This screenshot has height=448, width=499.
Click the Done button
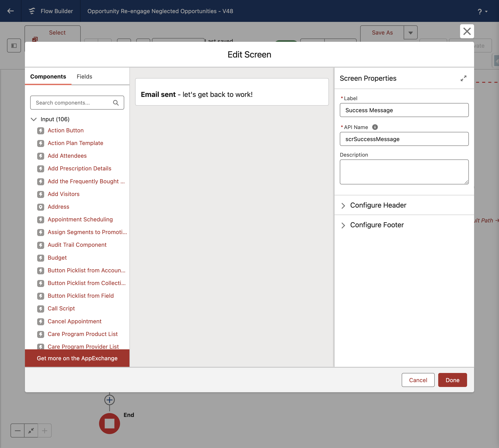click(452, 380)
